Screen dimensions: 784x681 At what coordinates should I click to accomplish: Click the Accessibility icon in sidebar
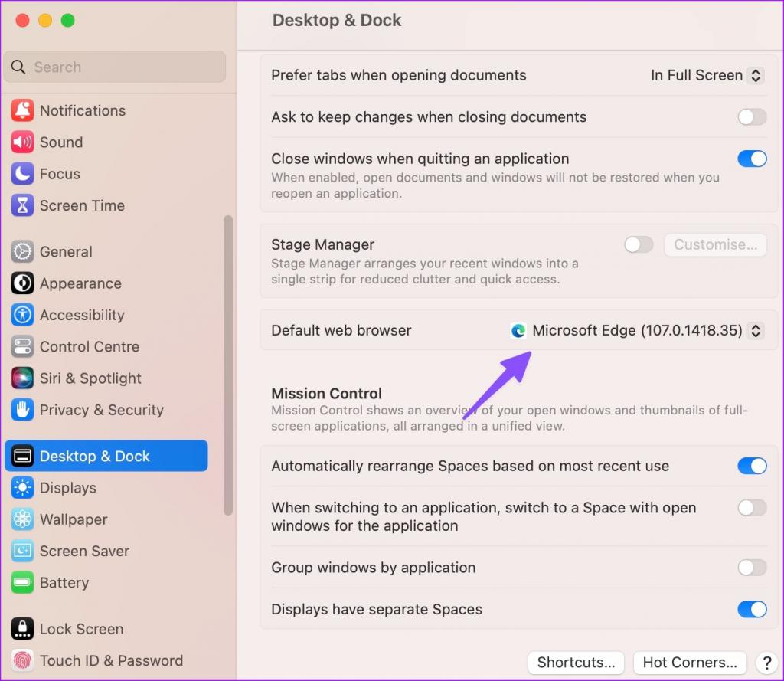coord(22,315)
